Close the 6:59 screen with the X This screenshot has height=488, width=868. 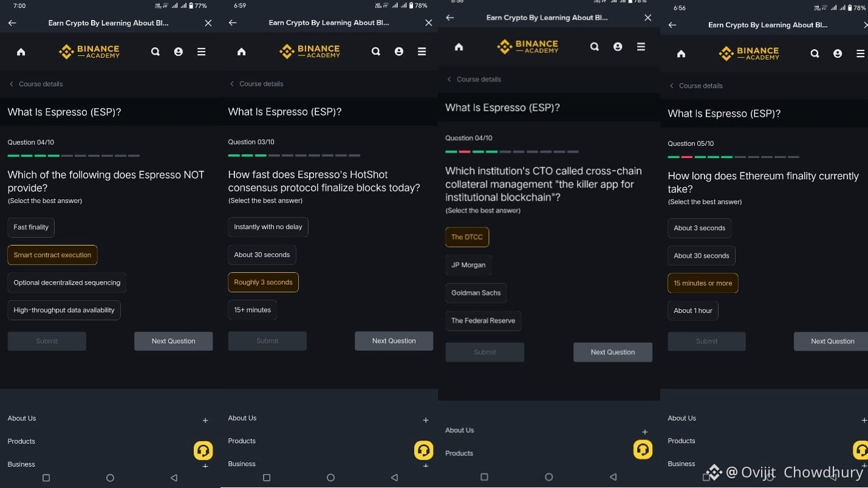429,23
